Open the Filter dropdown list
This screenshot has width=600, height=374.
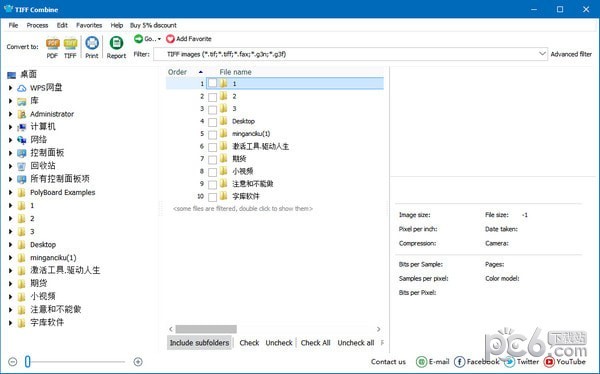click(542, 54)
